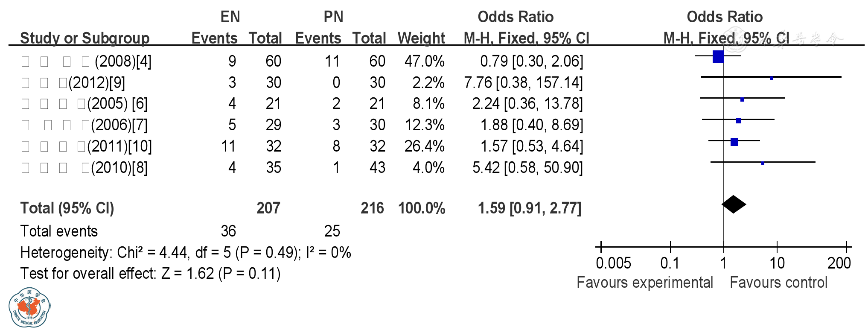Click the large blue square for the 2008 study
868x333 pixels.
pyautogui.click(x=718, y=57)
